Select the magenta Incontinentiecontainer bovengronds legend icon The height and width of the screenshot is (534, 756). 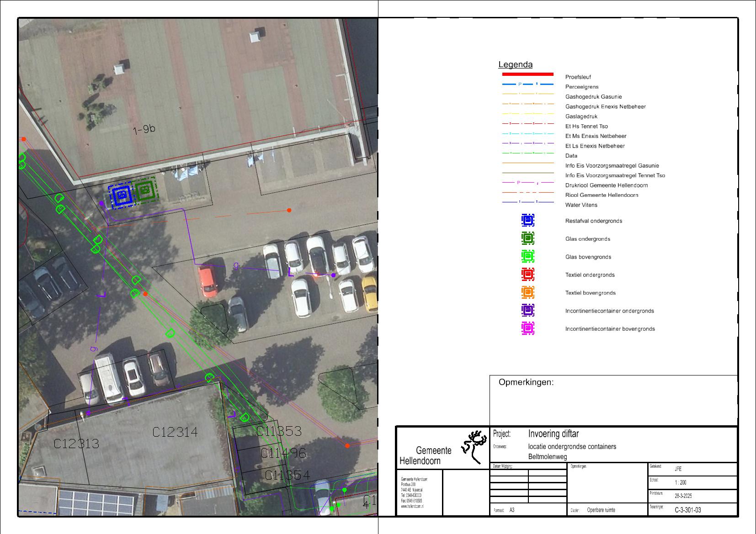point(527,328)
